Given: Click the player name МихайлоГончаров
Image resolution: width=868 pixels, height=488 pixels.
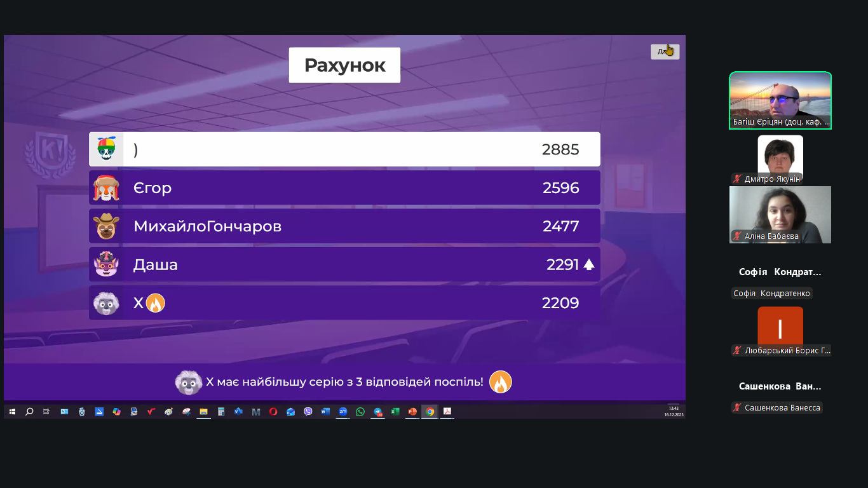Looking at the screenshot, I should (207, 226).
